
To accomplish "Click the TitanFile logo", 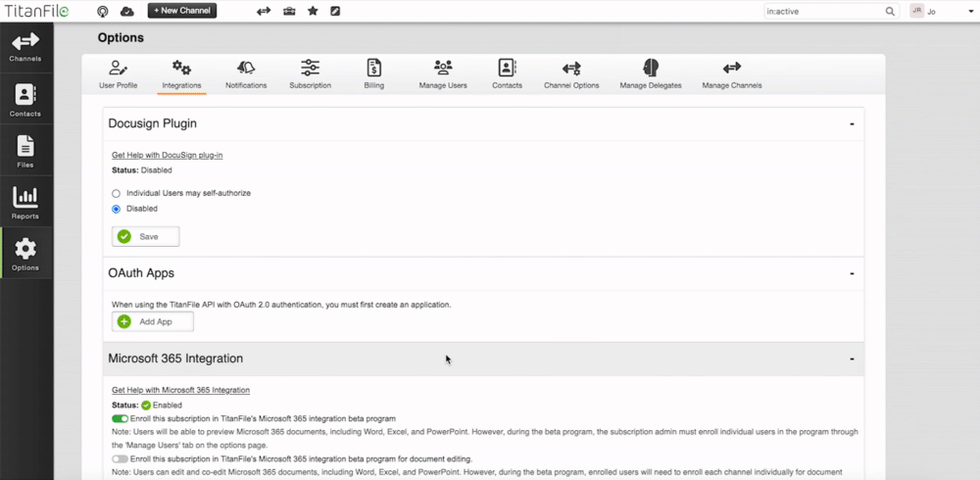I will 37,11.
